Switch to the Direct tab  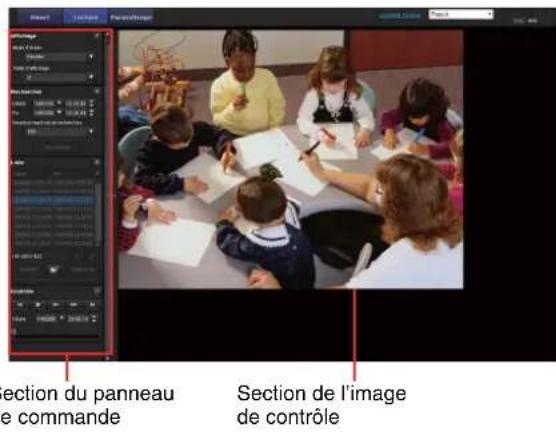[x=40, y=17]
